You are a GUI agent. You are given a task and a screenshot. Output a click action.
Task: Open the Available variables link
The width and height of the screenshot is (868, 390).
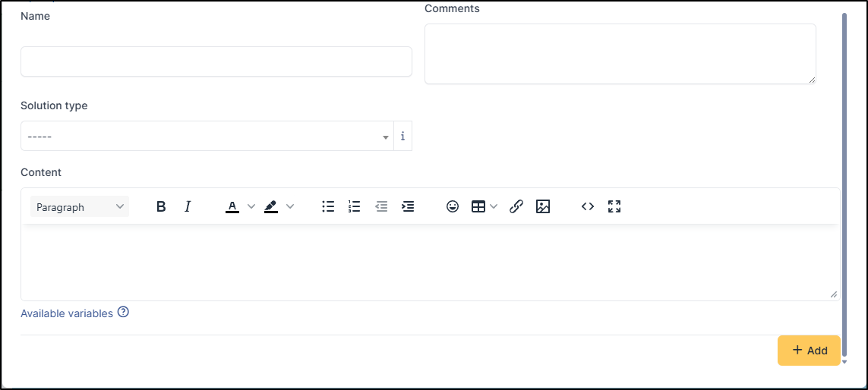tap(67, 313)
